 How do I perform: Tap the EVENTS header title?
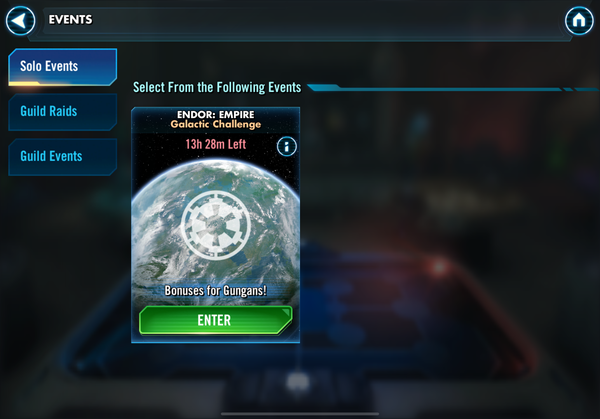pyautogui.click(x=70, y=20)
